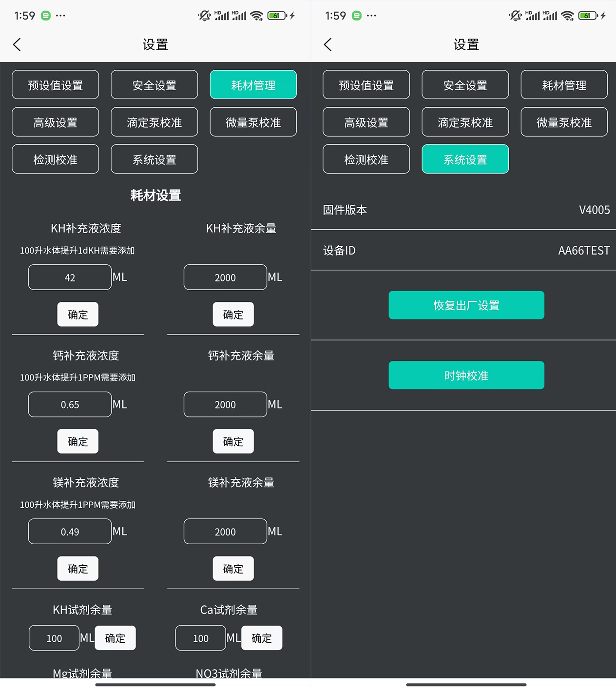Screen dimensions: 616x691
Task: Tap the Wi-Fi icon in left status bar
Action: [x=256, y=16]
